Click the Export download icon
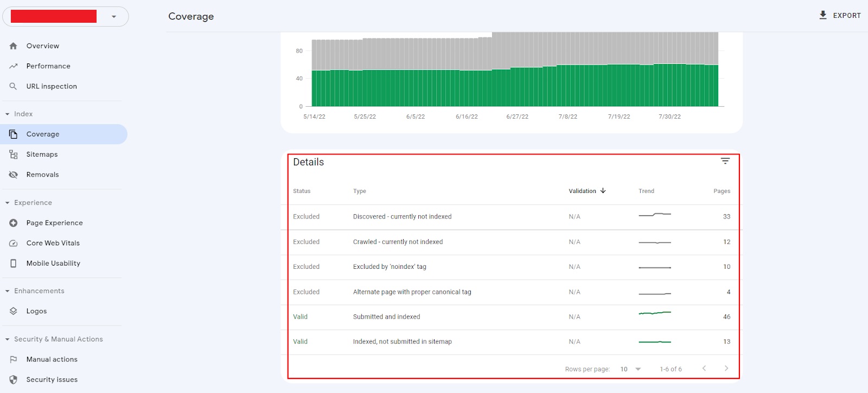868x393 pixels. [x=822, y=15]
